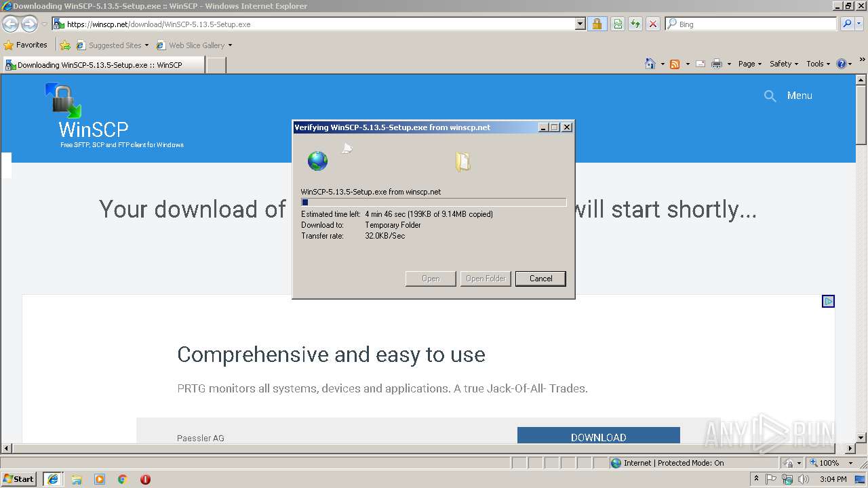Launch the media player taskbar icon
Viewport: 868px width, 488px height.
pos(100,479)
